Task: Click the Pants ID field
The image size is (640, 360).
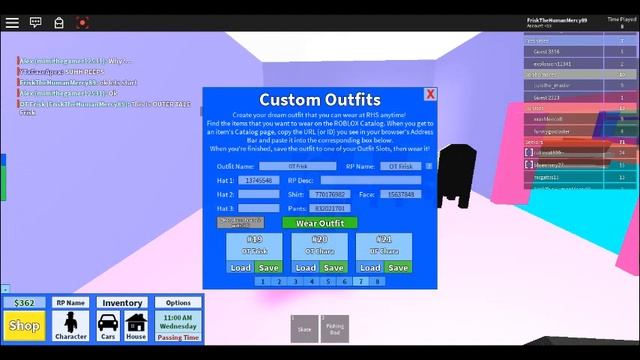Action: 330,208
